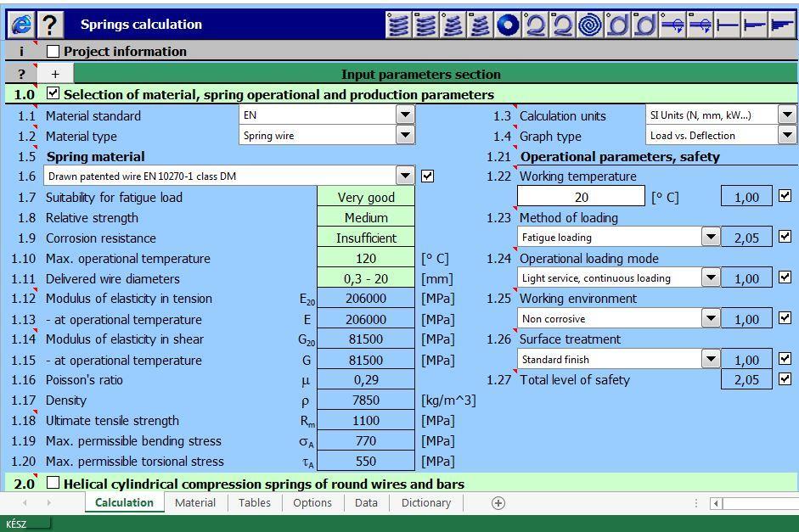Click the '+' expand button in input section row
799x532 pixels.
click(55, 74)
